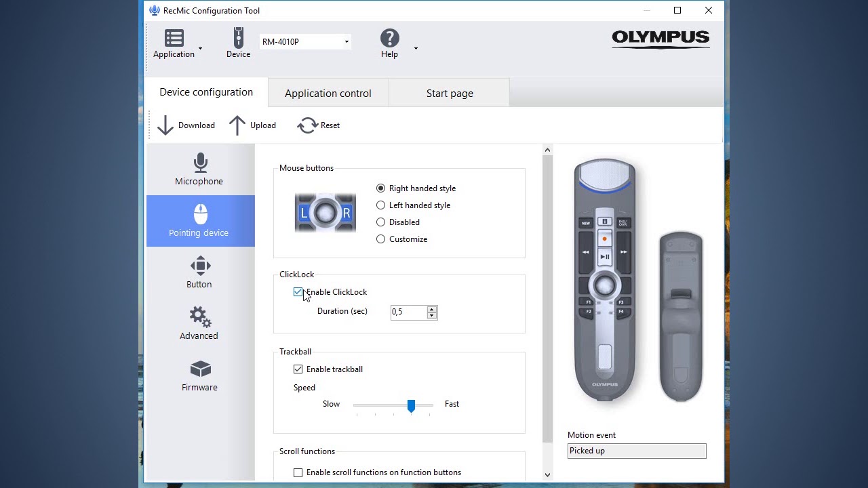This screenshot has width=868, height=488.
Task: Click the Motion event text field
Action: (637, 451)
